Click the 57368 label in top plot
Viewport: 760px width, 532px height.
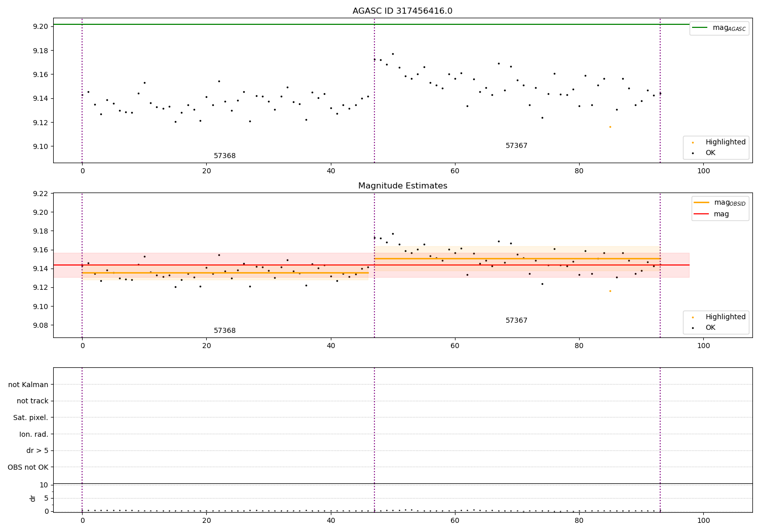[224, 156]
